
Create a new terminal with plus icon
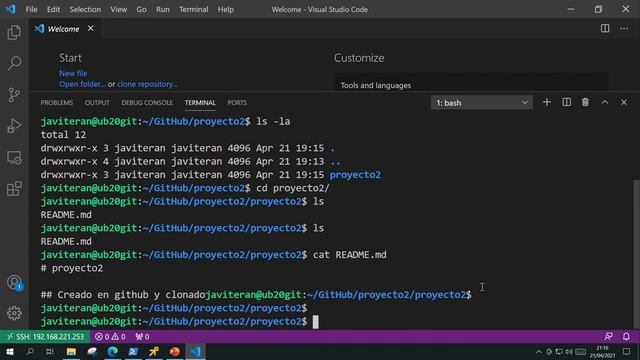[x=547, y=102]
